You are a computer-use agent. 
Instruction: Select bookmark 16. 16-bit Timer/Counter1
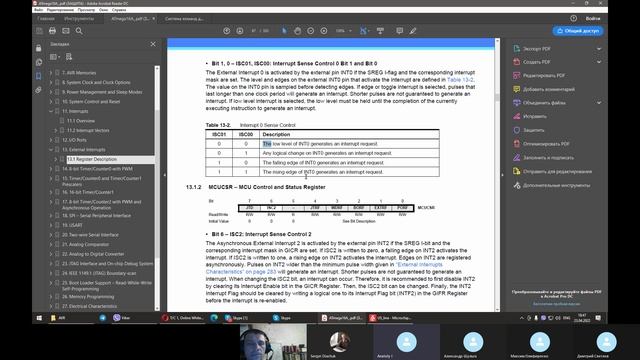click(x=88, y=192)
